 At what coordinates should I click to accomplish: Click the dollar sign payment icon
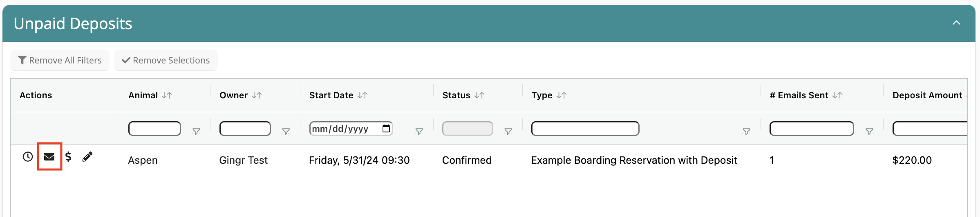[68, 156]
